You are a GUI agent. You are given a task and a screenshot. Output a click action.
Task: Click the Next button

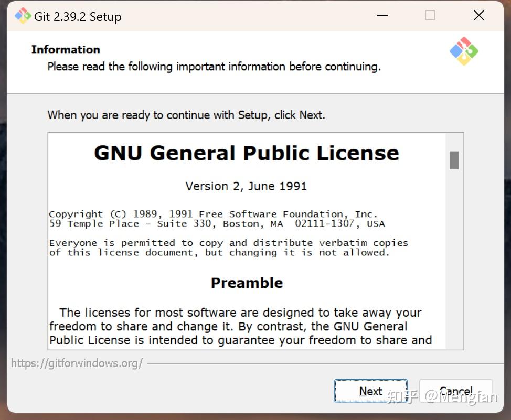[370, 391]
